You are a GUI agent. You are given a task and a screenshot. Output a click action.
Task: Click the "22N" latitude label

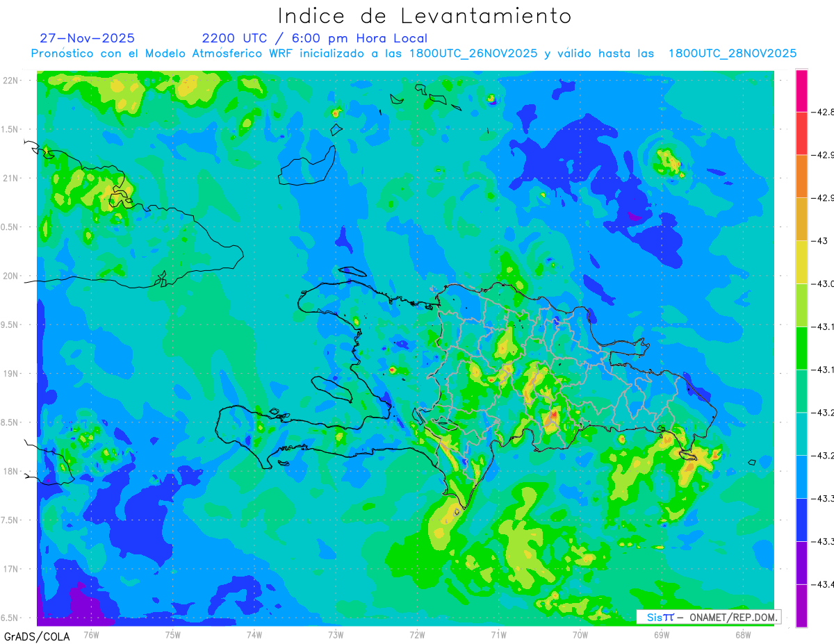click(x=10, y=80)
